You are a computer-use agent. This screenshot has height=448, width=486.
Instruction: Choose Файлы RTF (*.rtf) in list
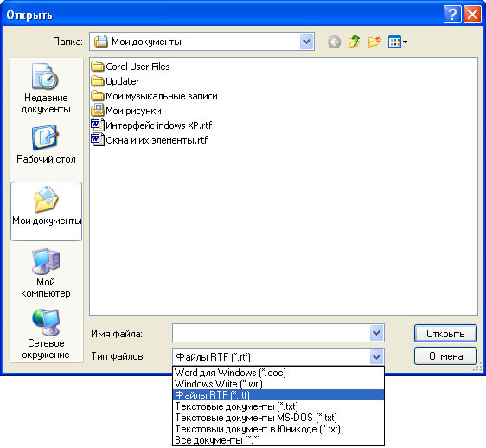click(278, 395)
